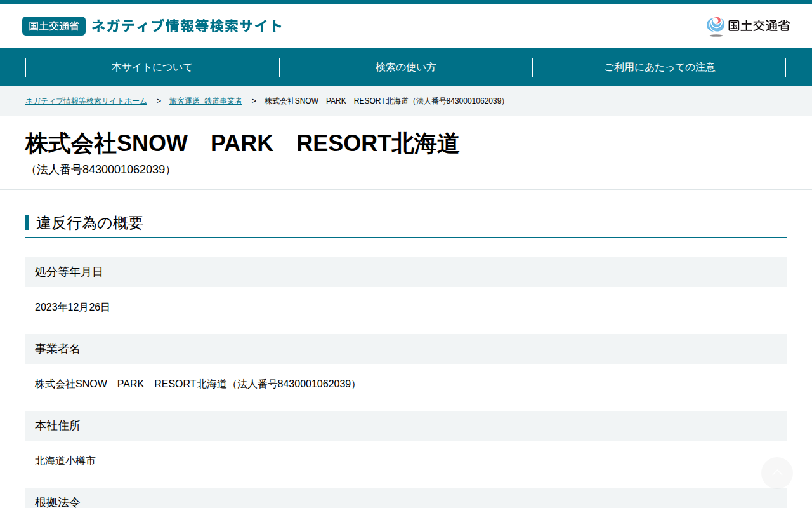
Task: Open the 旅客運送 鉄道事業者 breadcrumb link
Action: 206,101
